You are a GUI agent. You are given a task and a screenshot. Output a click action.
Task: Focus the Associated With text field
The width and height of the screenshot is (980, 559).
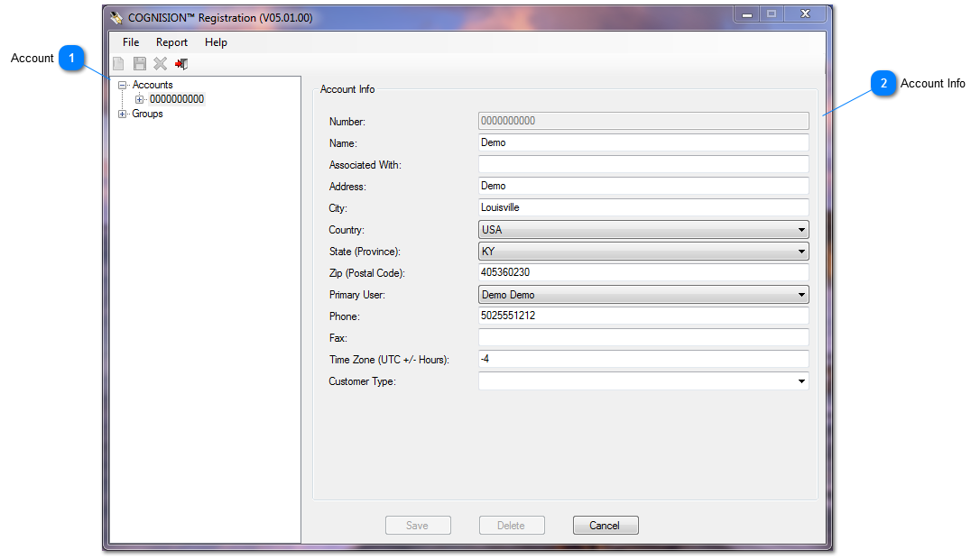coord(643,164)
